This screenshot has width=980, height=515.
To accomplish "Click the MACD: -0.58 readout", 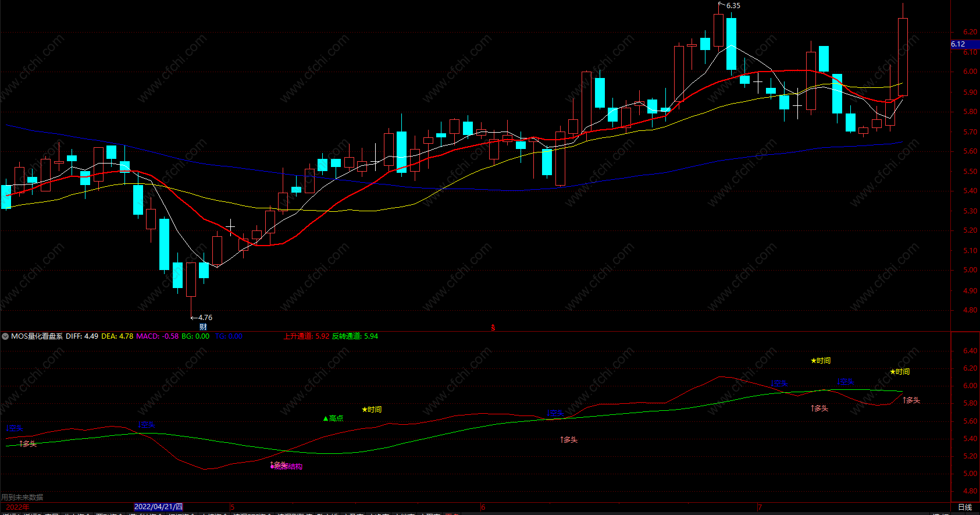I will click(158, 336).
